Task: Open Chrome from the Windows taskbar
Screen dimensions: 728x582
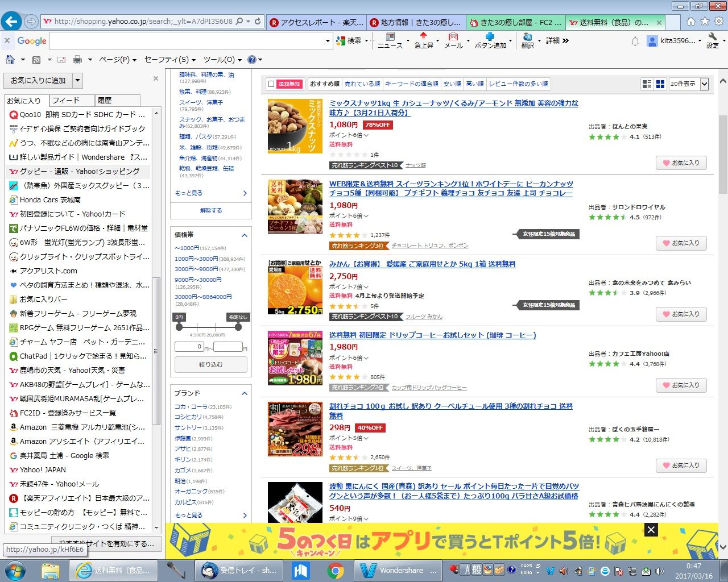Action: click(335, 570)
